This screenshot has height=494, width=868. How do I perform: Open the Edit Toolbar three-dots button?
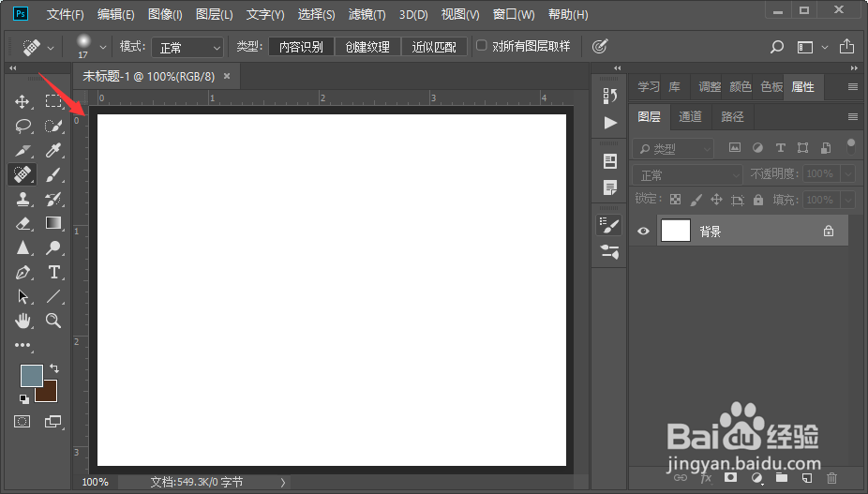[22, 345]
